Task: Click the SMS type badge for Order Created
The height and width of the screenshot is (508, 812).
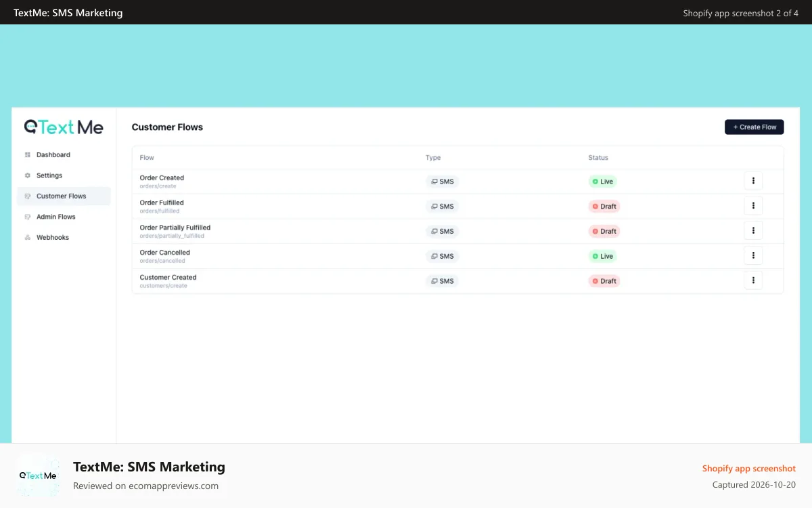Action: point(443,182)
